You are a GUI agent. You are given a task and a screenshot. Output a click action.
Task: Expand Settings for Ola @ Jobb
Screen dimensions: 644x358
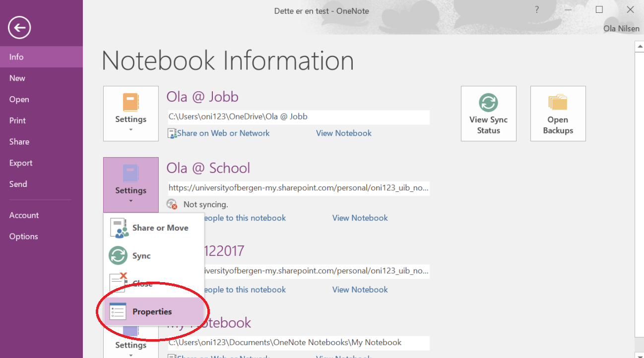131,114
